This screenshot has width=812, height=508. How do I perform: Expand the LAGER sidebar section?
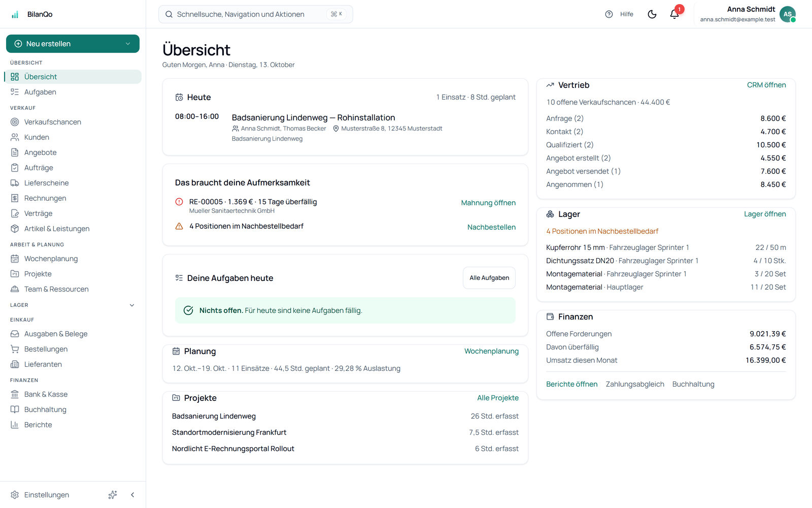pyautogui.click(x=73, y=305)
